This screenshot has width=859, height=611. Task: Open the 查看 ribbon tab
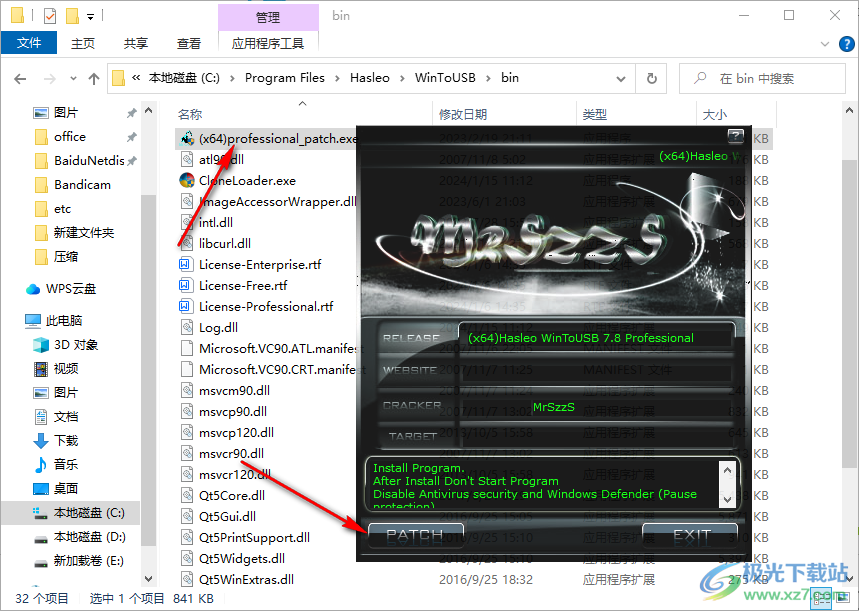pyautogui.click(x=188, y=43)
